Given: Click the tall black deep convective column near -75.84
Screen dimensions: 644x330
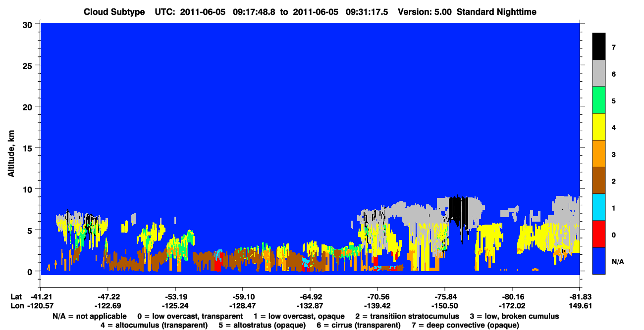Looking at the screenshot, I should click(x=459, y=213).
